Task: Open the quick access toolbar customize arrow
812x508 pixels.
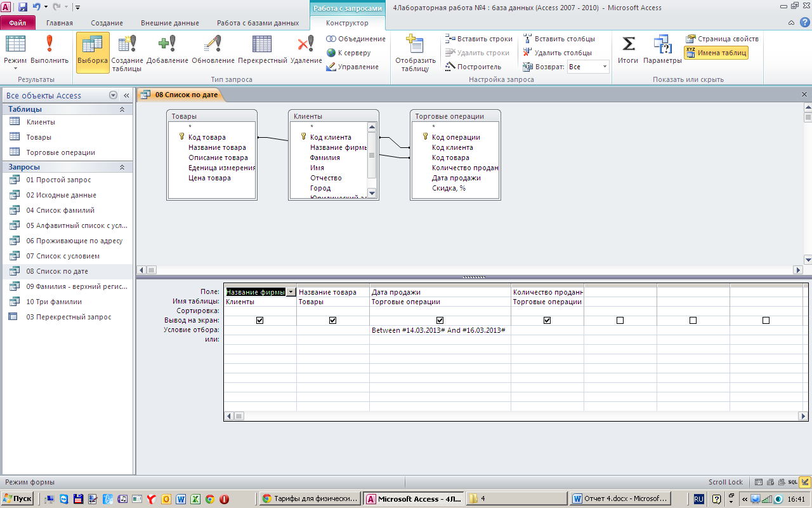Action: [x=77, y=8]
